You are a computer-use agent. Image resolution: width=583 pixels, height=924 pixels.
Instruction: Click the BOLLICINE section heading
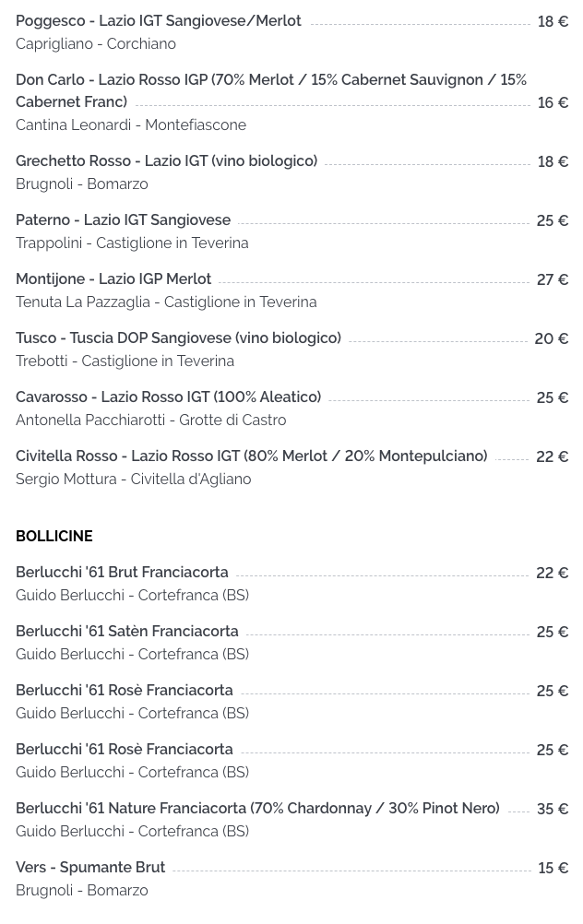pyautogui.click(x=54, y=536)
